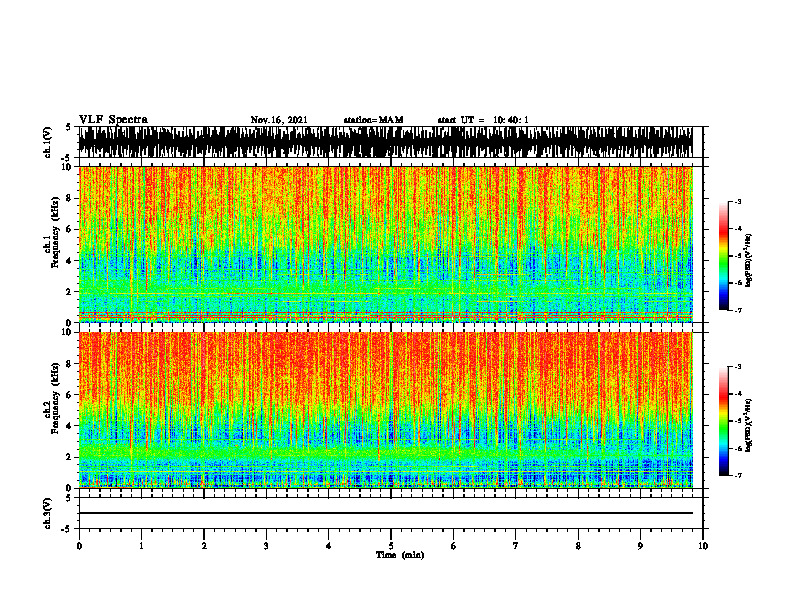The width and height of the screenshot is (792, 612).
Task: Click the "-5" tick of ch.3(V) axis
Action: [x=67, y=529]
